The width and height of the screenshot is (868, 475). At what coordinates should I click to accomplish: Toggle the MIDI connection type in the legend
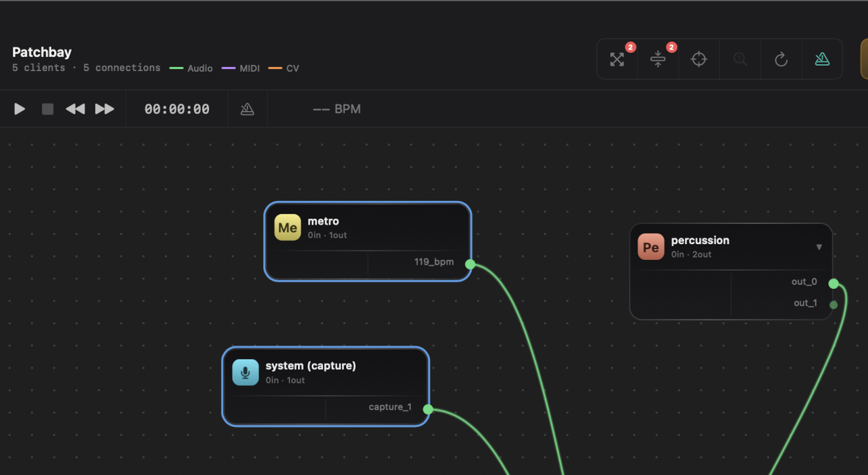pos(240,68)
